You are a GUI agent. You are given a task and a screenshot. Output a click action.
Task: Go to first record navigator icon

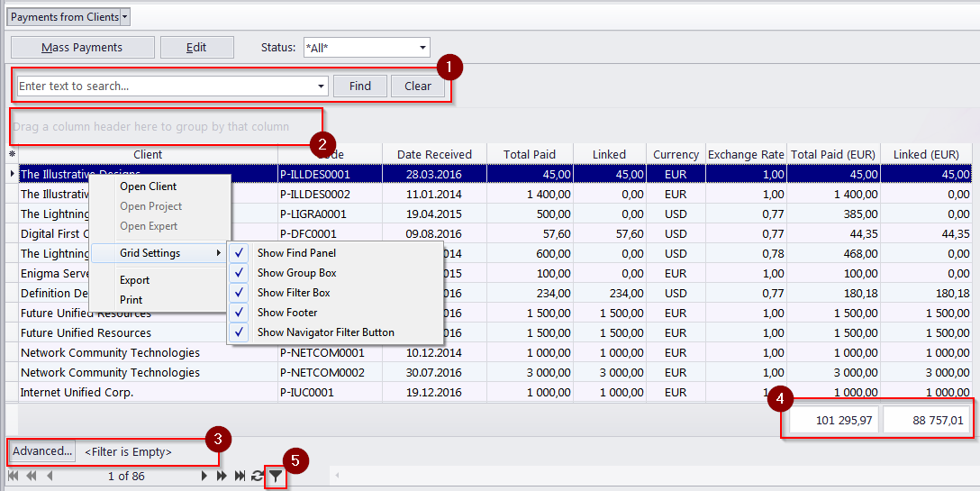[x=13, y=477]
